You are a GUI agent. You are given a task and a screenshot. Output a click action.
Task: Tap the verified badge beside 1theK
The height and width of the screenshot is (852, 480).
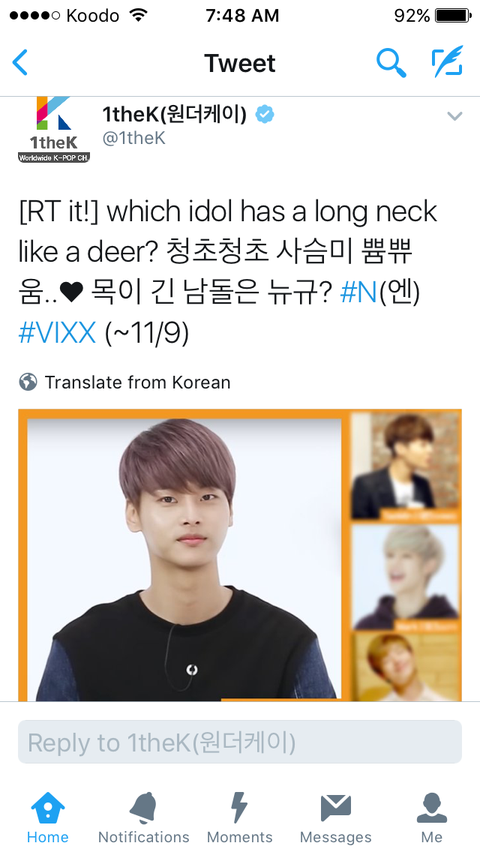pyautogui.click(x=265, y=115)
